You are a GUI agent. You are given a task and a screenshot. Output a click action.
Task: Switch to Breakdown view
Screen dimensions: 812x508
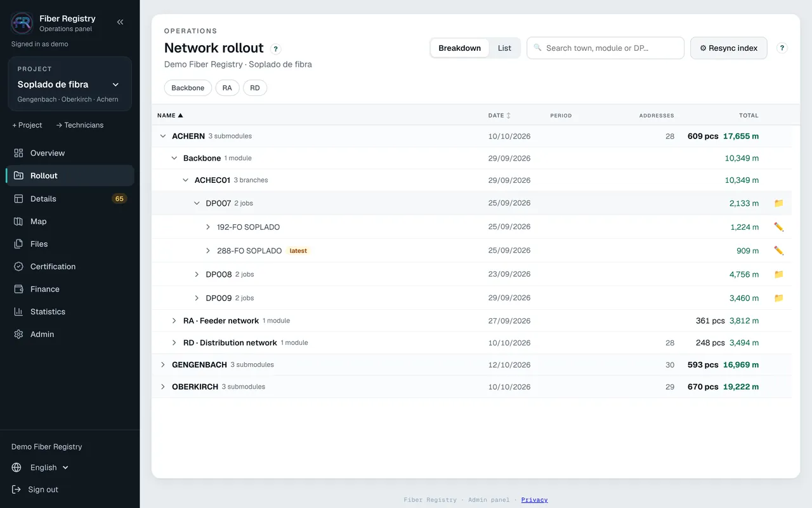tap(459, 48)
